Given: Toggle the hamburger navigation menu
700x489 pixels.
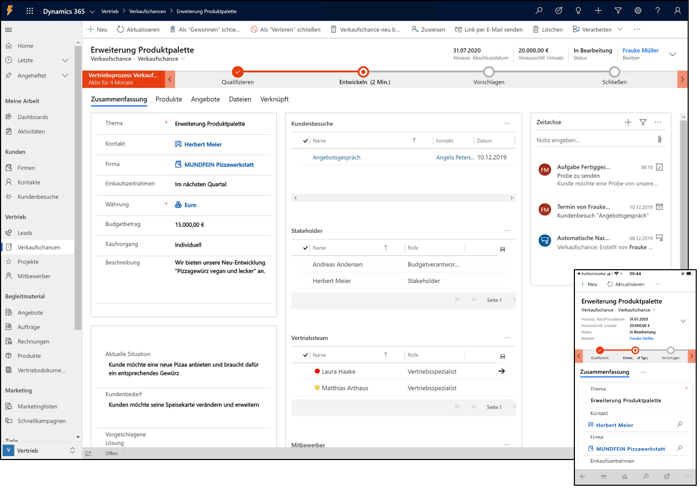Looking at the screenshot, I should 8,30.
